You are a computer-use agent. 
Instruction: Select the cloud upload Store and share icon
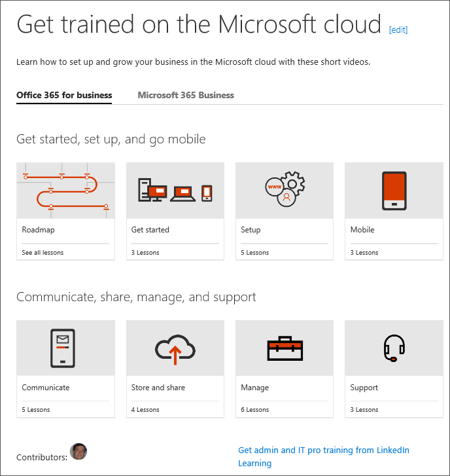pos(175,349)
